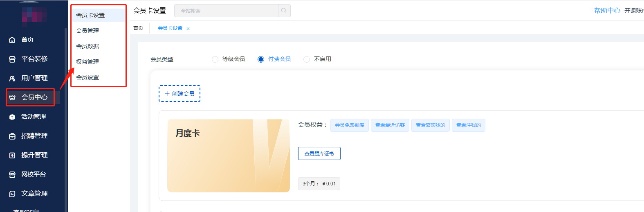Viewport: 644px width, 212px height.
Task: Click the 会员中心 crown icon
Action: (x=12, y=97)
